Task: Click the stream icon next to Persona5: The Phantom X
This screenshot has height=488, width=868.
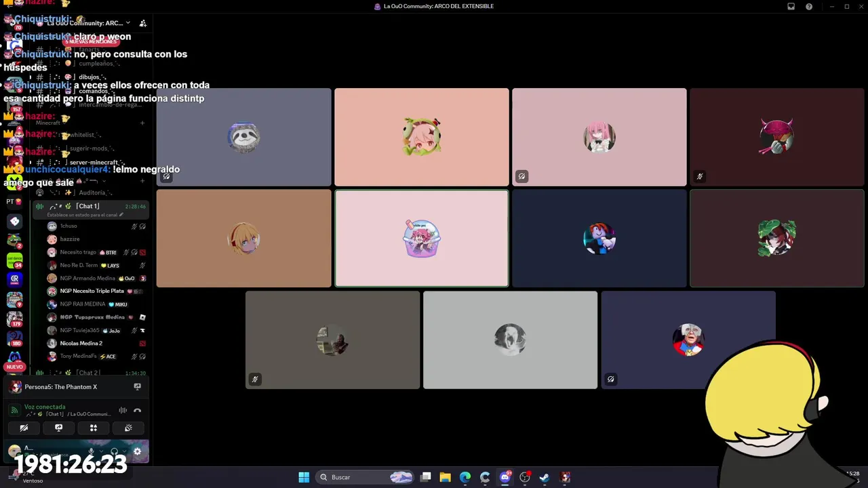Action: (137, 387)
